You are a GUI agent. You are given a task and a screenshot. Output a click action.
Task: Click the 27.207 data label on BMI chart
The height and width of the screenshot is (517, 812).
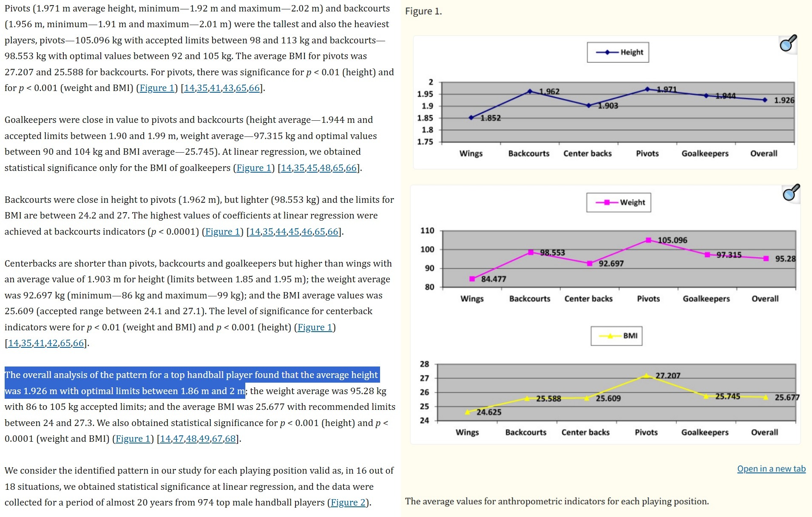click(x=668, y=376)
